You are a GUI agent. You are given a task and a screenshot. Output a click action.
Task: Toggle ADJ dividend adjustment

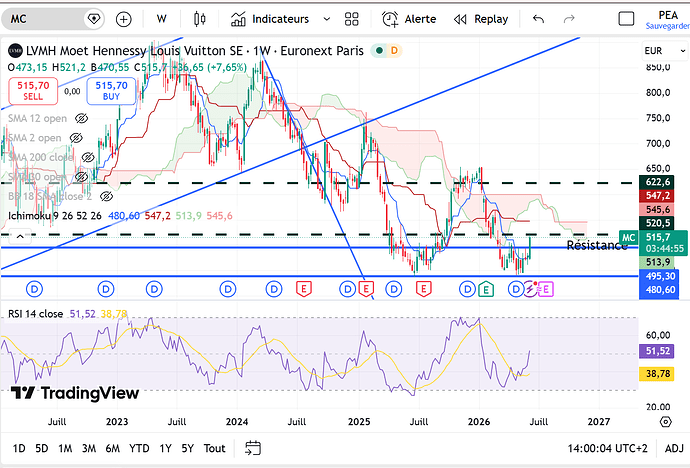(x=674, y=448)
